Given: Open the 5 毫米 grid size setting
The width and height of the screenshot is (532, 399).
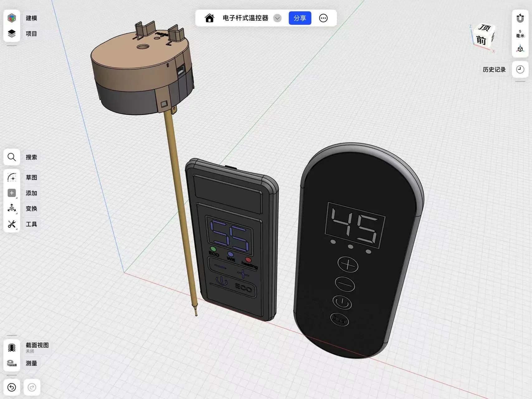Looking at the screenshot, I should [520, 34].
